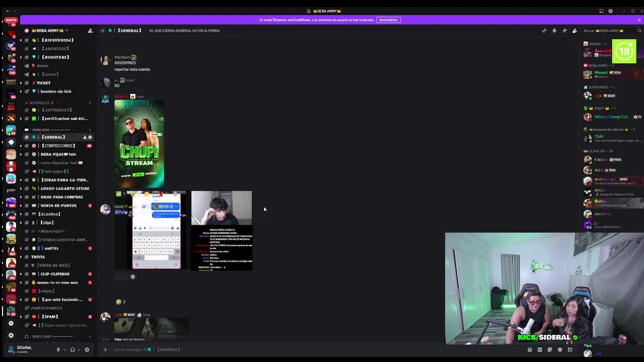
Task: Open notification settings bell icon
Action: tap(554, 31)
